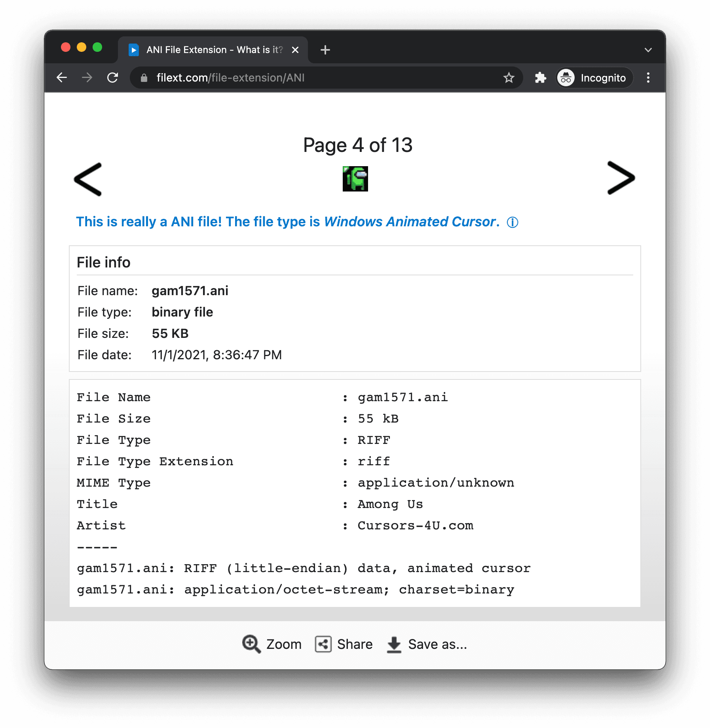Click the address bar showing filext.com
The width and height of the screenshot is (710, 728).
pyautogui.click(x=230, y=78)
